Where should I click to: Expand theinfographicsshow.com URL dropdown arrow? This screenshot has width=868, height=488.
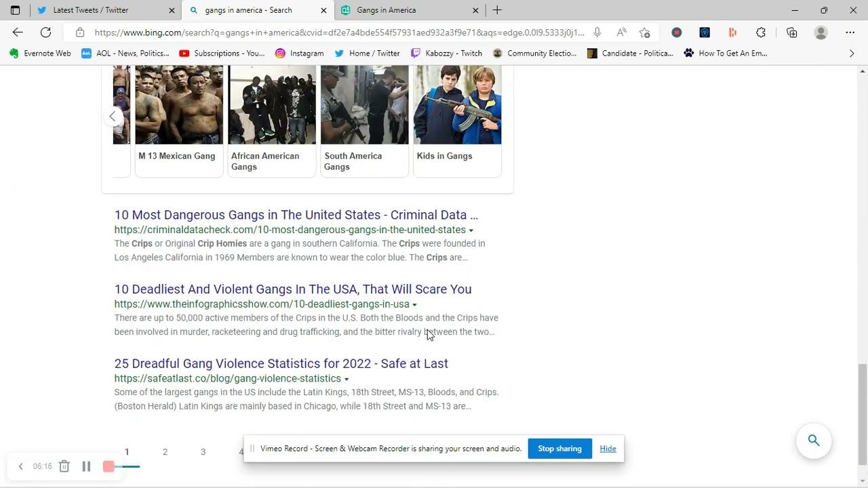tap(414, 305)
